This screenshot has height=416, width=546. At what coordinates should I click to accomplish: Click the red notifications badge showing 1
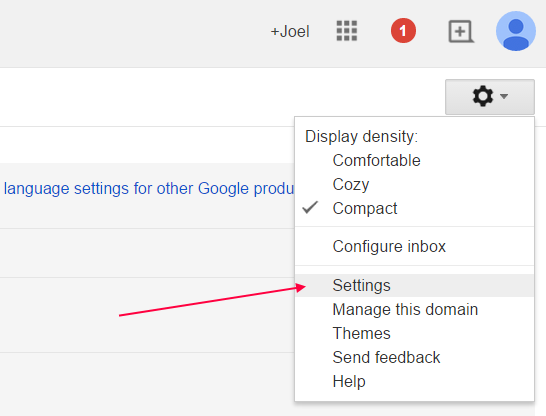[403, 31]
